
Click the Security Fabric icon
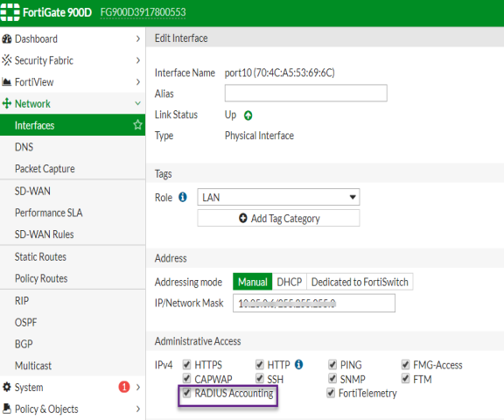(7, 60)
